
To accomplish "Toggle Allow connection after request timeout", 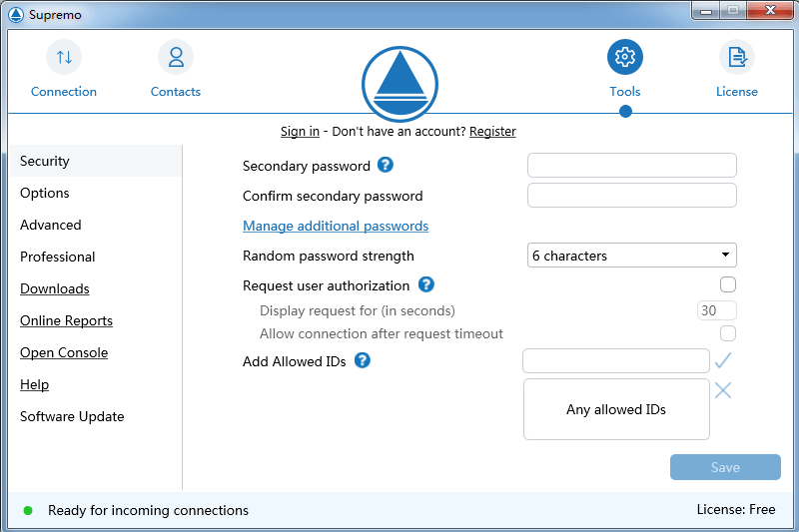I will 728,333.
